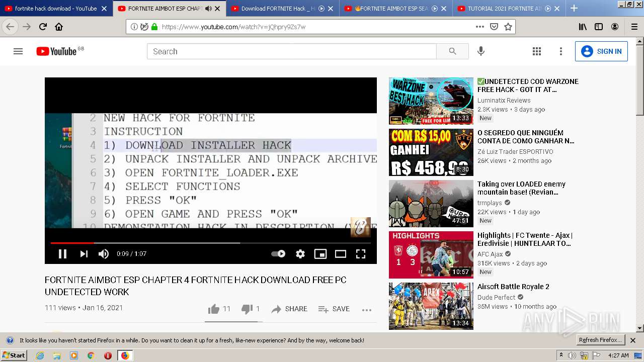
Task: Open FC Twente - Ajax highlights thumbnail
Action: coord(431,254)
